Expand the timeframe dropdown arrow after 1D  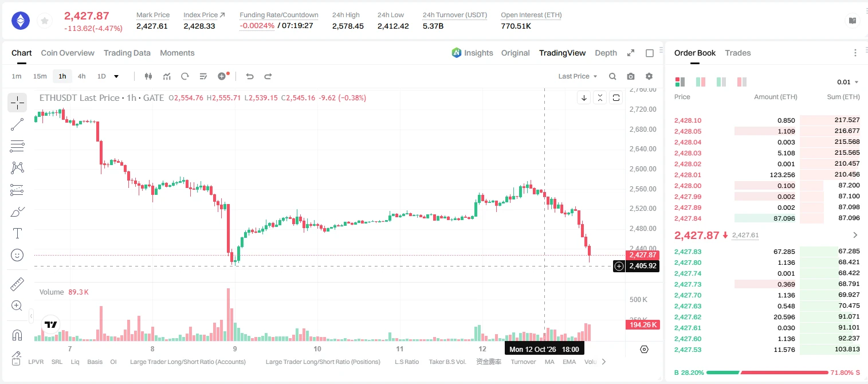tap(116, 76)
